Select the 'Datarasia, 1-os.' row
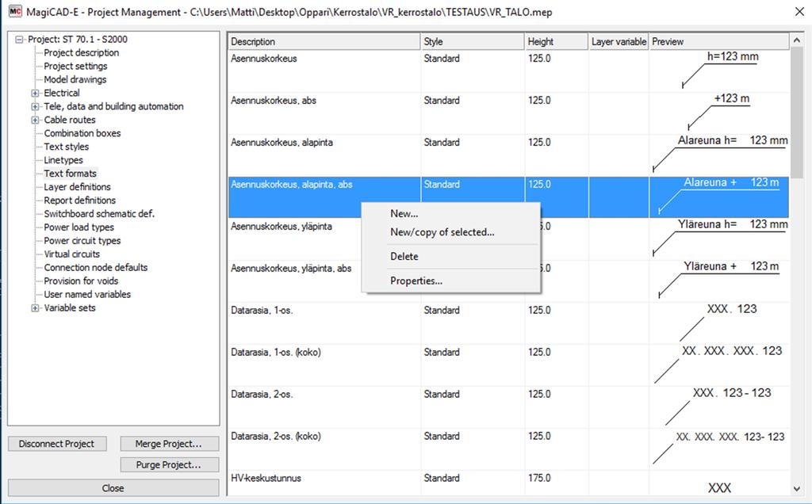Image resolution: width=812 pixels, height=504 pixels. tap(509, 323)
